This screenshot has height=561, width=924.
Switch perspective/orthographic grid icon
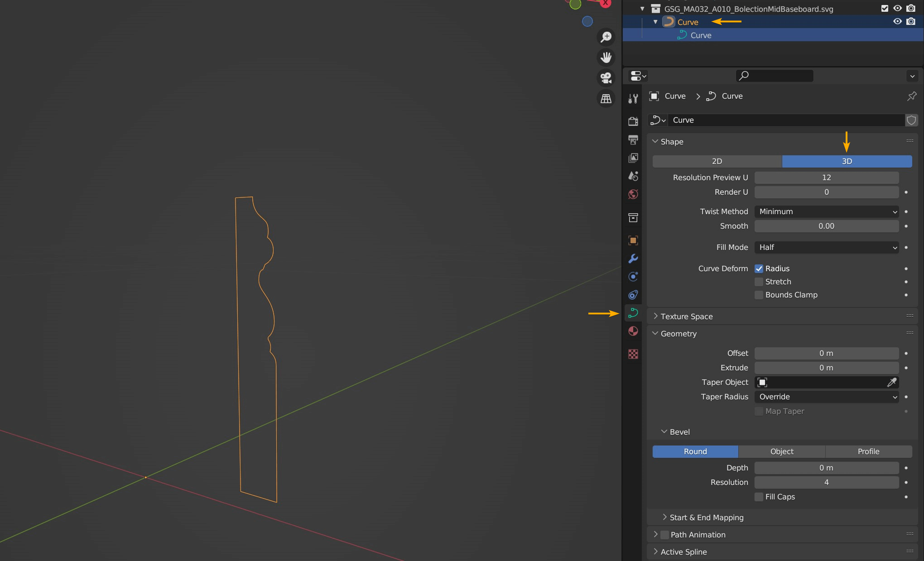[x=606, y=98]
